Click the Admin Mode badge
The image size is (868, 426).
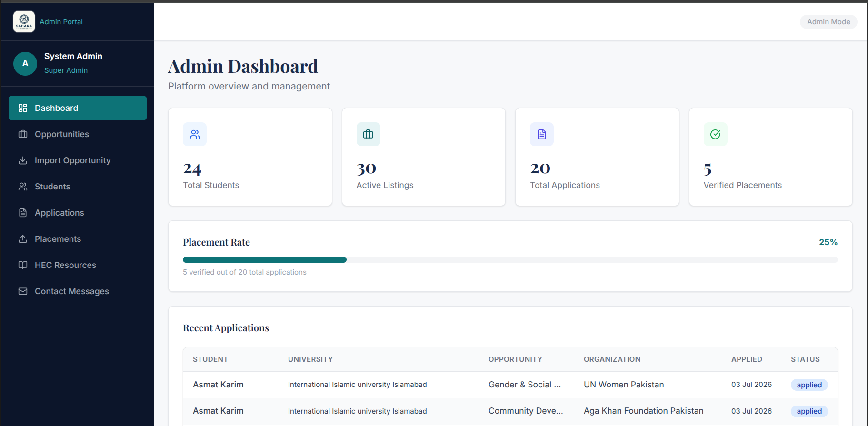coord(828,22)
